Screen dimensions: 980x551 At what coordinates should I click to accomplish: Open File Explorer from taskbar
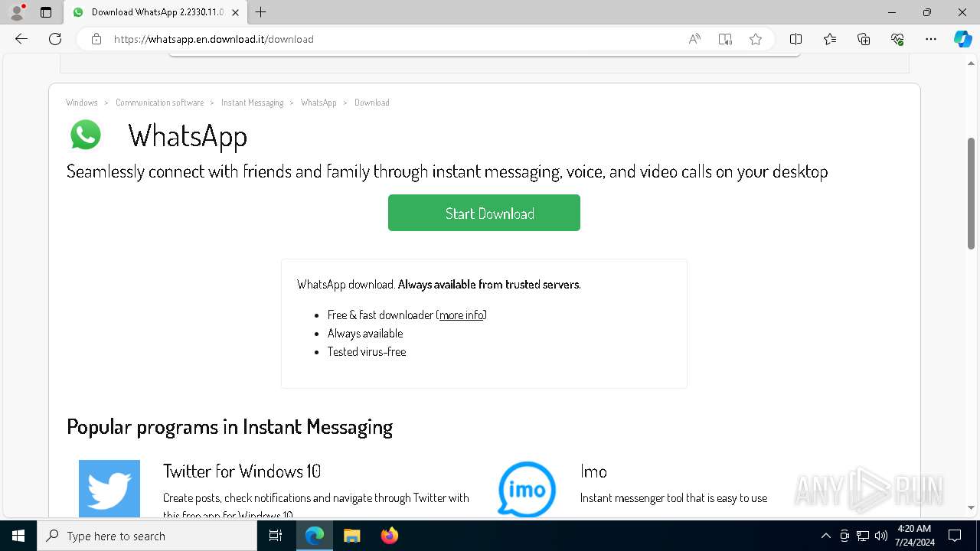point(352,536)
